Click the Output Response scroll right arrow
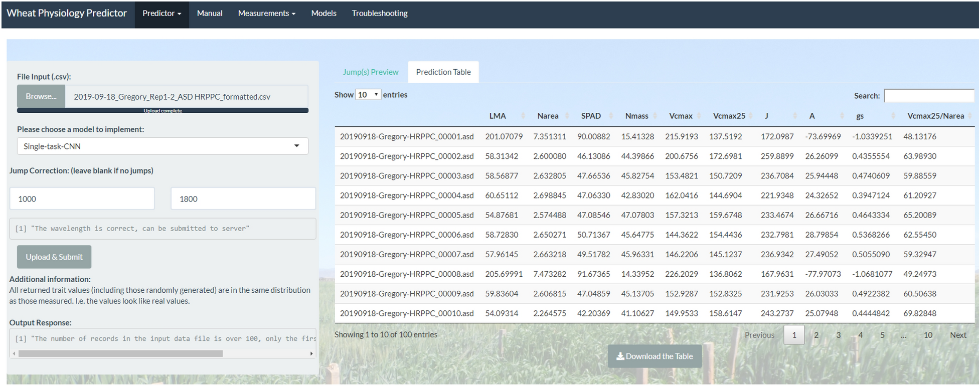This screenshot has width=980, height=386. pos(311,353)
